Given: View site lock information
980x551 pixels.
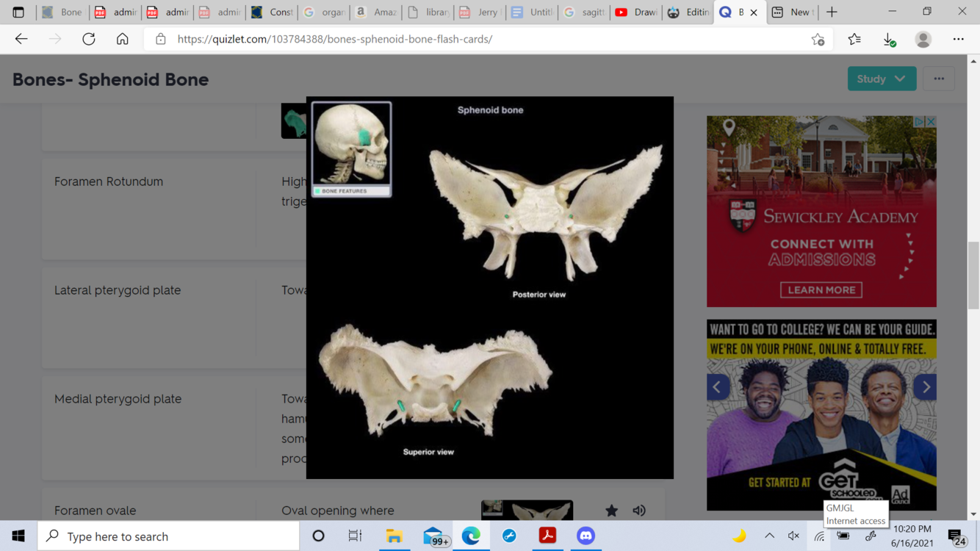Looking at the screenshot, I should (160, 39).
